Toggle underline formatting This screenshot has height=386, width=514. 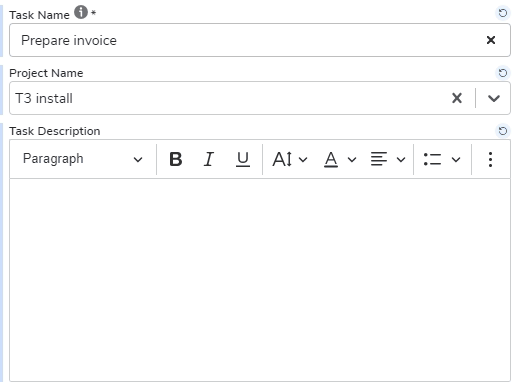pyautogui.click(x=243, y=159)
